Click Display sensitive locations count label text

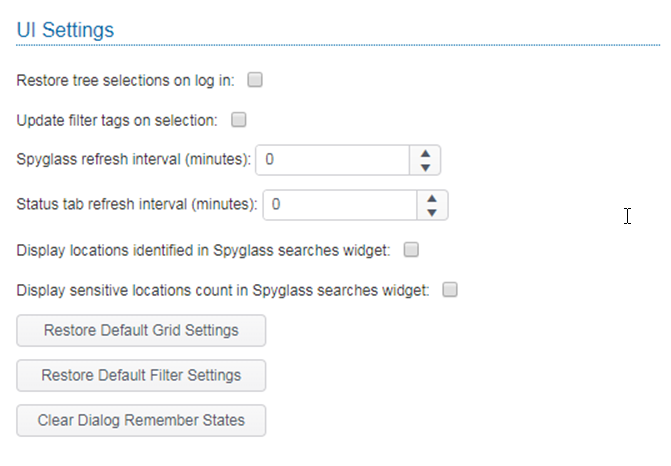point(223,291)
